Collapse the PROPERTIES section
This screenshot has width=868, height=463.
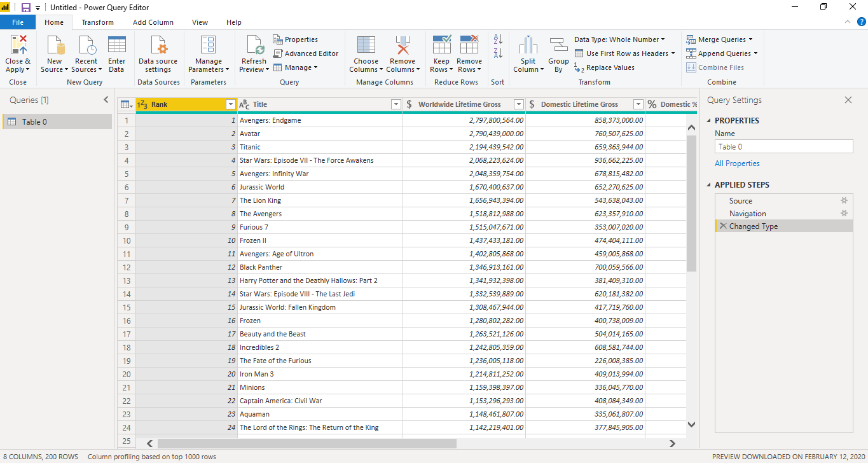point(710,121)
